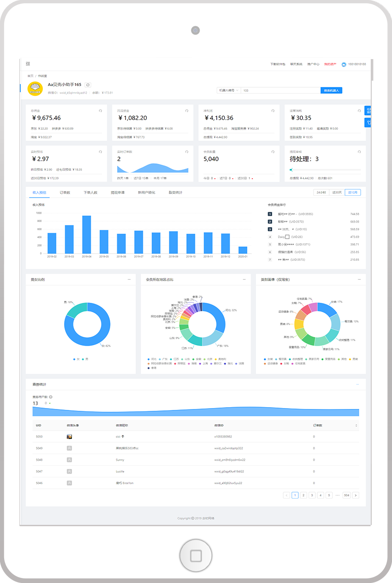
Task: Open the 聊天系统 link in the header
Action: pyautogui.click(x=296, y=64)
